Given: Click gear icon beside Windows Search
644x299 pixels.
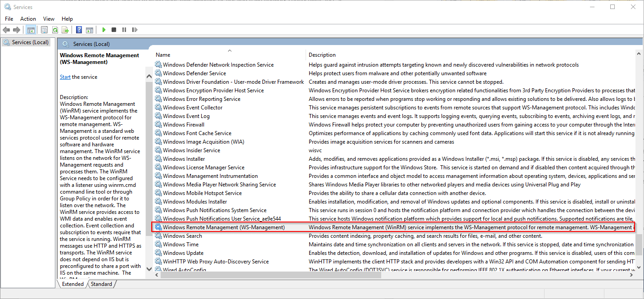Looking at the screenshot, I should [158, 236].
